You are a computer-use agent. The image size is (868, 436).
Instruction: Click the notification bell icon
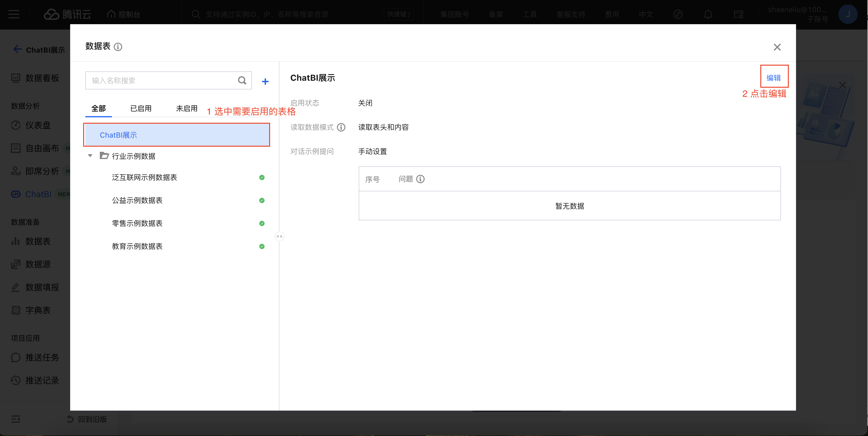click(708, 15)
